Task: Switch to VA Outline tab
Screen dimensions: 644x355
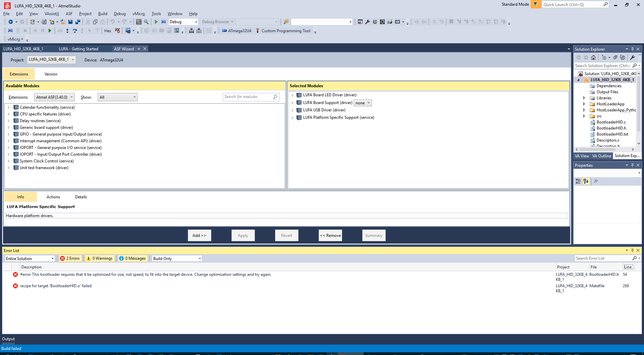Action: click(x=602, y=156)
